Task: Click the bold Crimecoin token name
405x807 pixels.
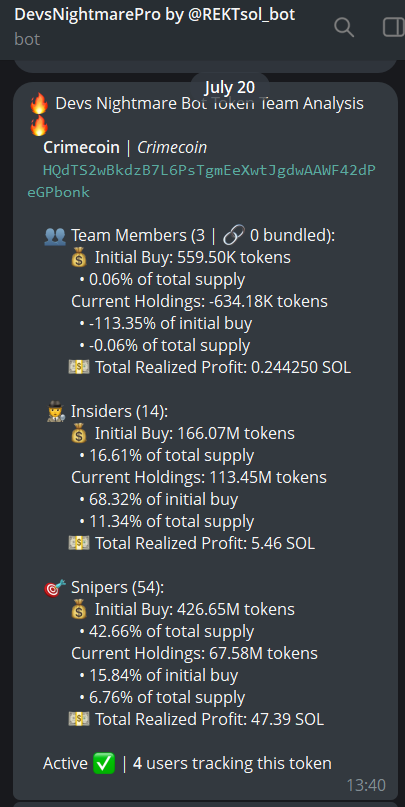Action: [81, 148]
